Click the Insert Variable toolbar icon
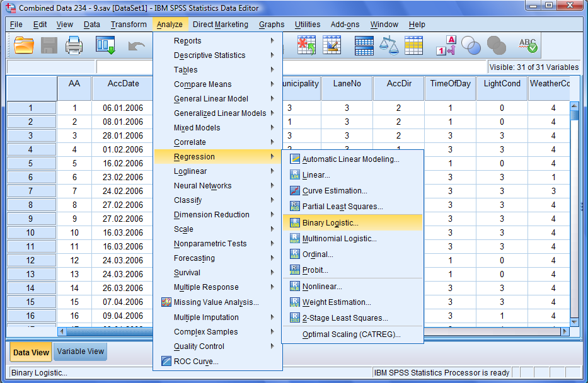588x383 pixels. [332, 45]
